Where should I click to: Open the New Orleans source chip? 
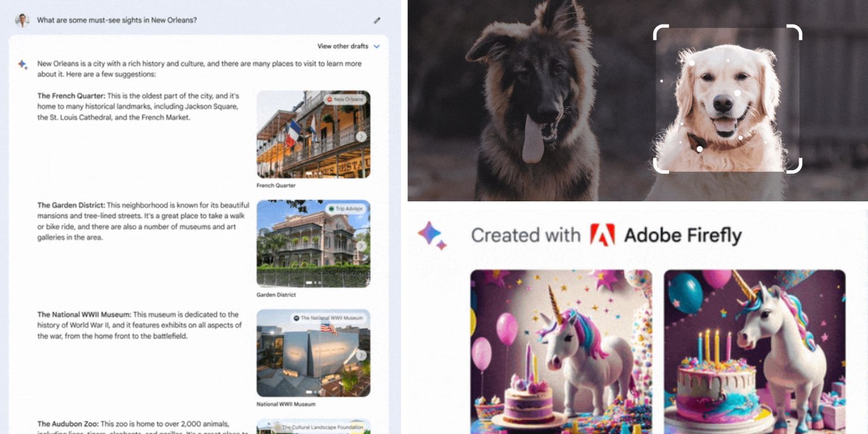(x=345, y=100)
